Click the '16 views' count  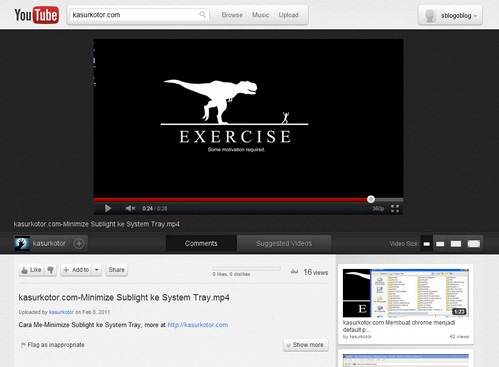point(315,272)
